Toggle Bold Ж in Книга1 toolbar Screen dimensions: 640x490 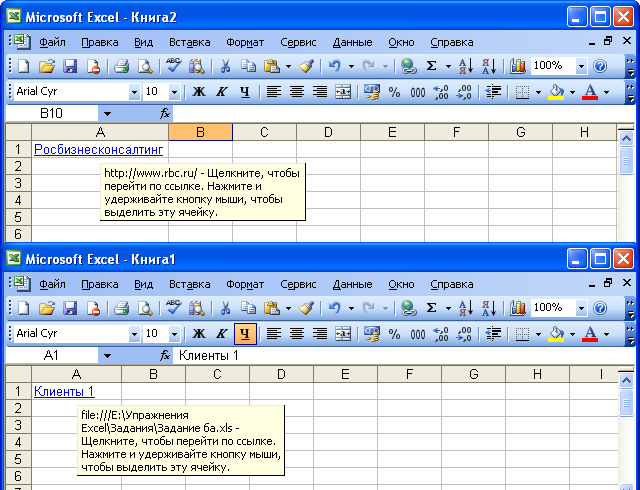(199, 334)
